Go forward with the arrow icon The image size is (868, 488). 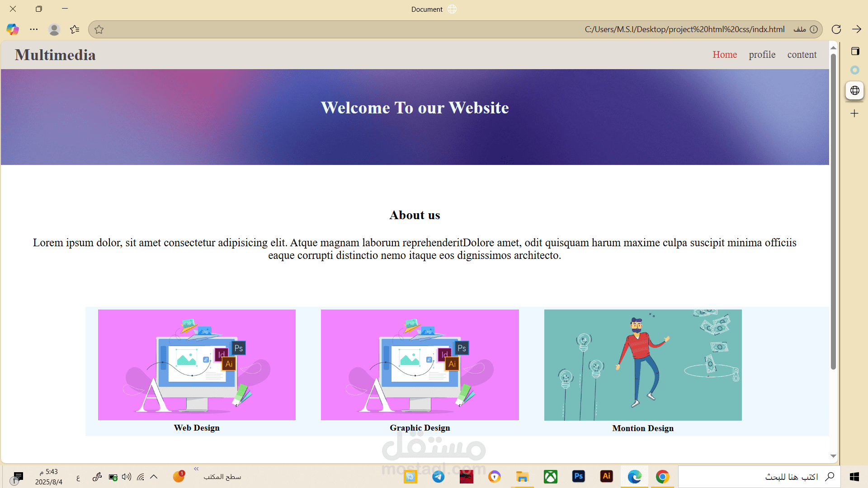pyautogui.click(x=856, y=29)
